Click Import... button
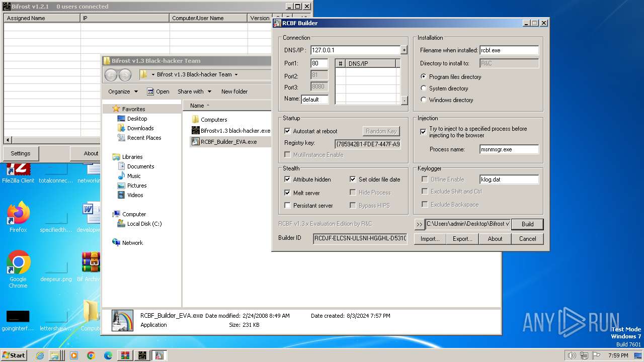The height and width of the screenshot is (362, 644). pos(430,239)
